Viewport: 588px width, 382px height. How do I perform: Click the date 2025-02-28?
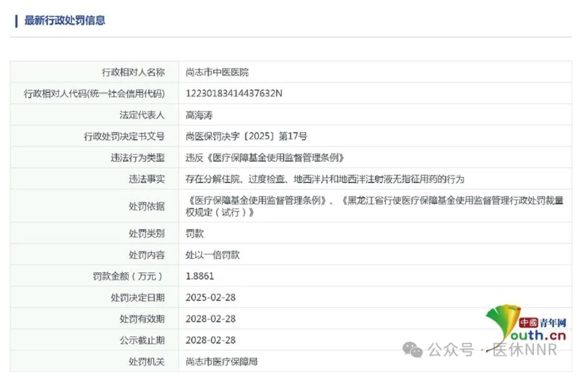[211, 298]
